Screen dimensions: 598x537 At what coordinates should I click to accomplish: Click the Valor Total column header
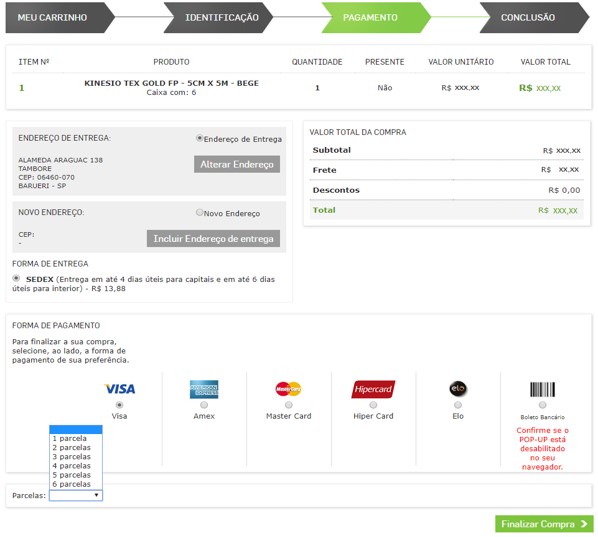coord(545,62)
